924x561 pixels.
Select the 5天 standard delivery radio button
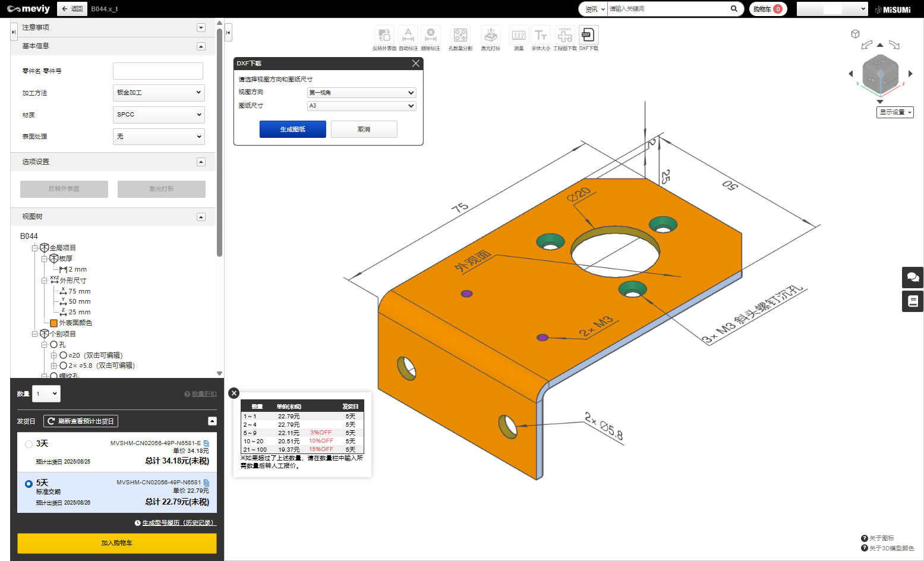[x=29, y=484]
